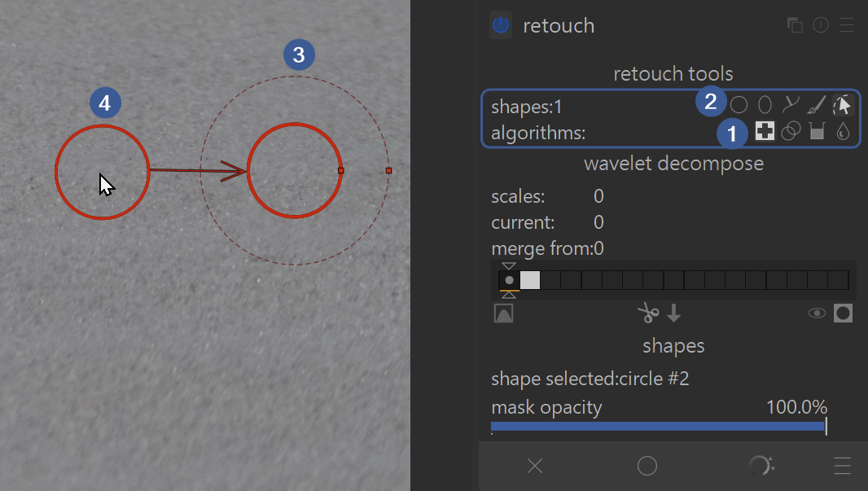Select the path shape tool
This screenshot has height=491, width=868.
[790, 105]
